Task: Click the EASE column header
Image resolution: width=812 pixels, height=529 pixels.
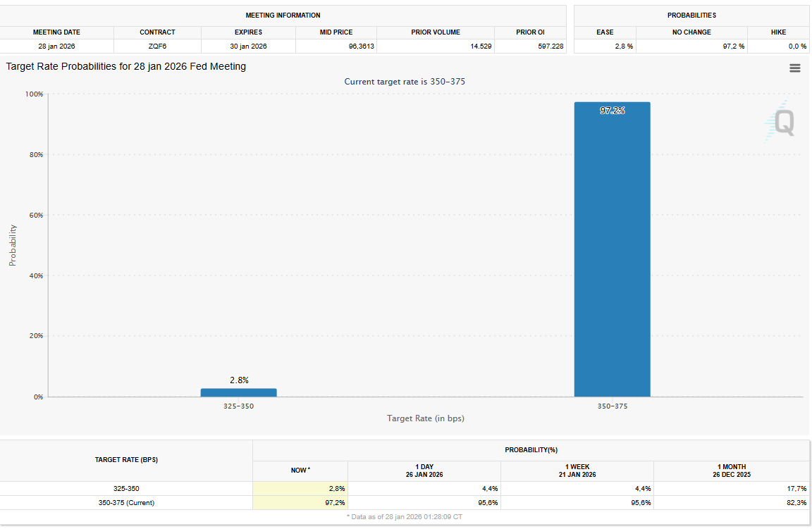Action: [x=605, y=32]
